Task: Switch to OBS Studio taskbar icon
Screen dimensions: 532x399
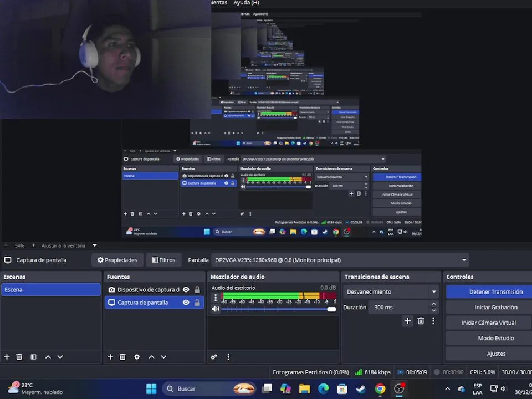Action: point(399,389)
